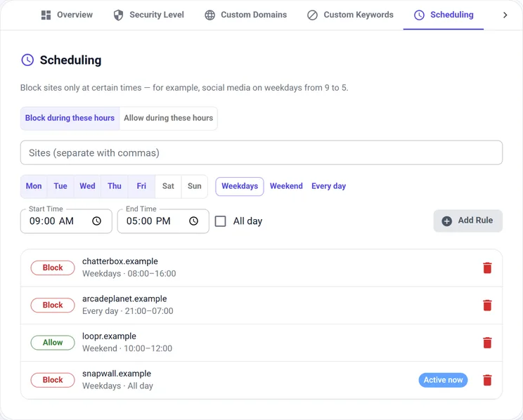This screenshot has width=523, height=420.
Task: Show more tabs with right chevron
Action: coord(505,15)
